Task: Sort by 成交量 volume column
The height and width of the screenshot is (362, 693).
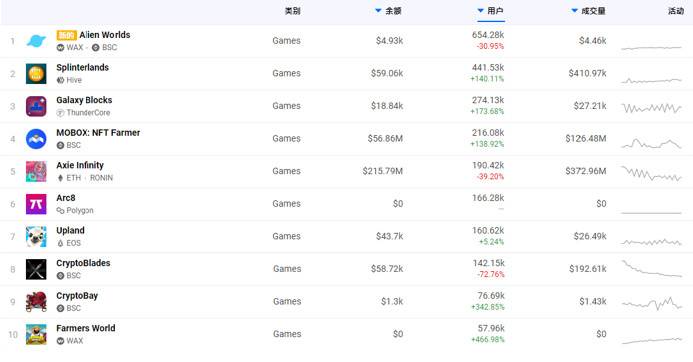Action: (x=588, y=11)
